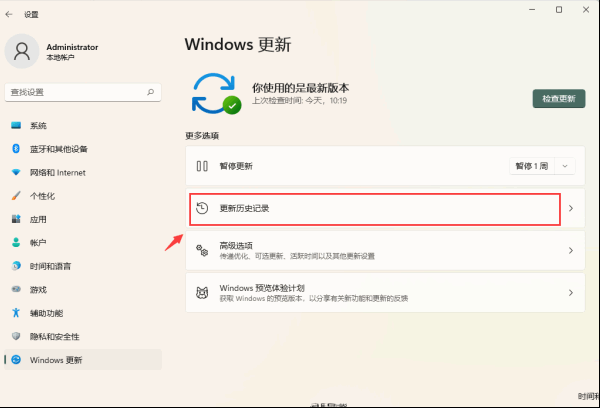Click the 暂停 1 周 button

[532, 166]
